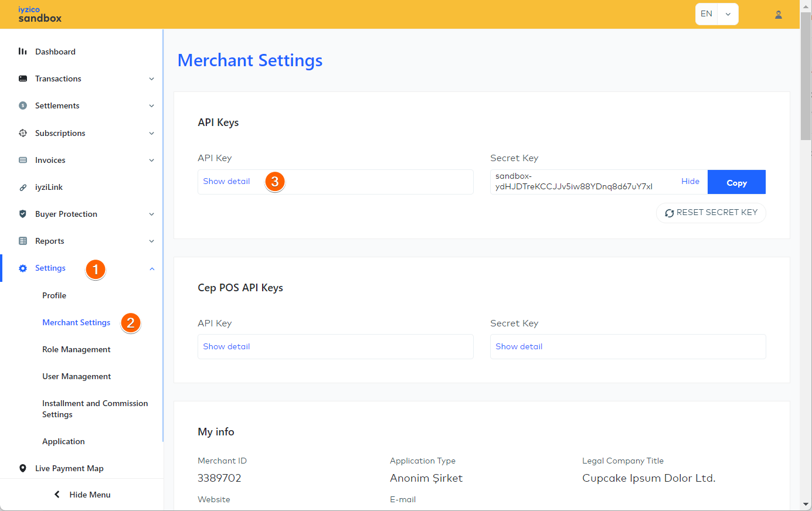Screen dimensions: 812x511
Task: Hide the visible Secret Key value
Action: coord(690,182)
